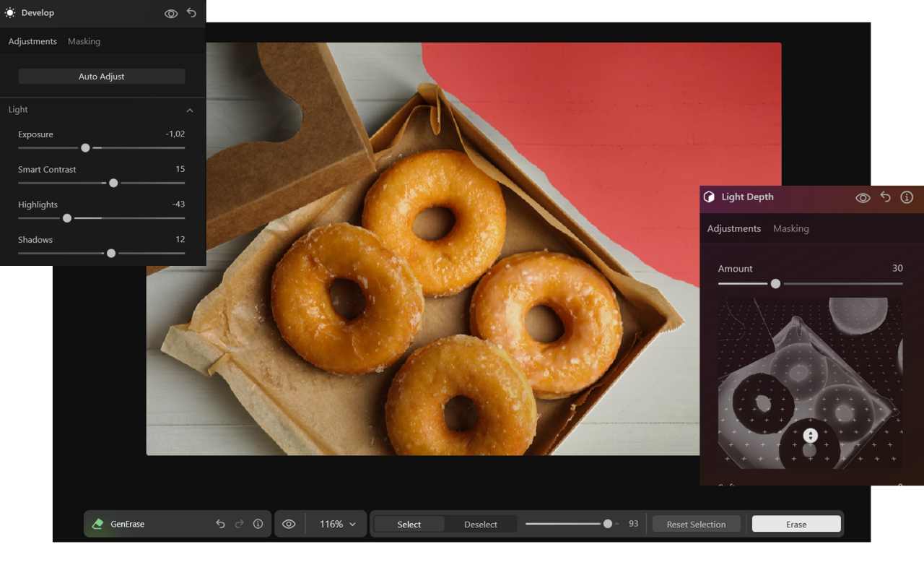Click the Light Depth tool icon
The image size is (924, 565).
point(709,197)
